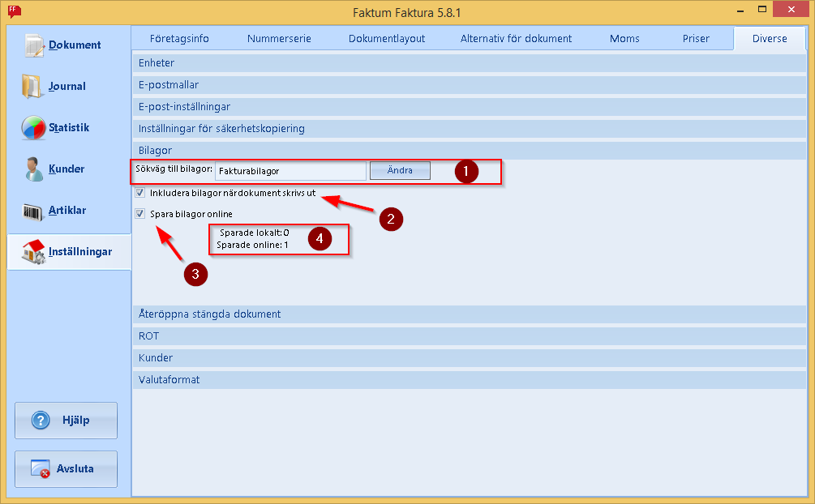Expand the Kunder settings section
Image resolution: width=815 pixels, height=504 pixels.
[x=470, y=357]
